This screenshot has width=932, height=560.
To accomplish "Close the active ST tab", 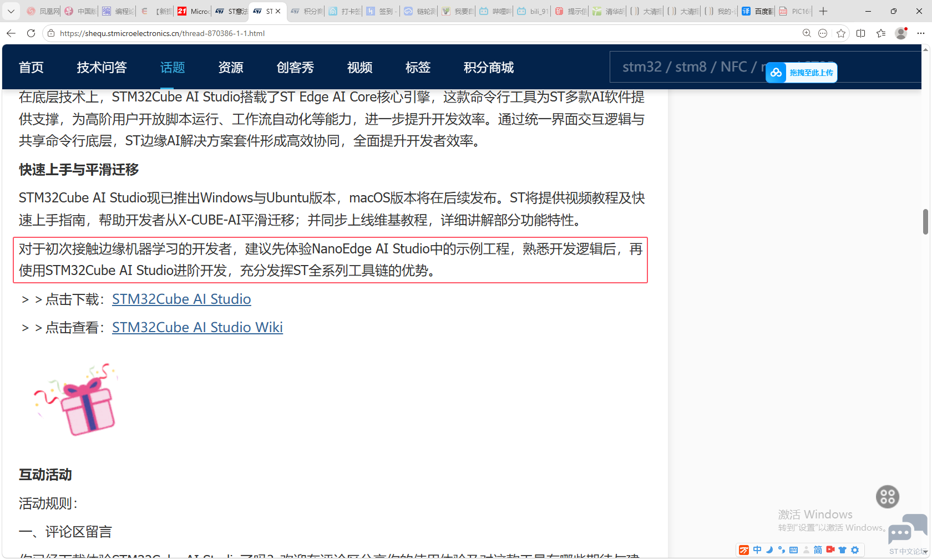I will [x=278, y=11].
